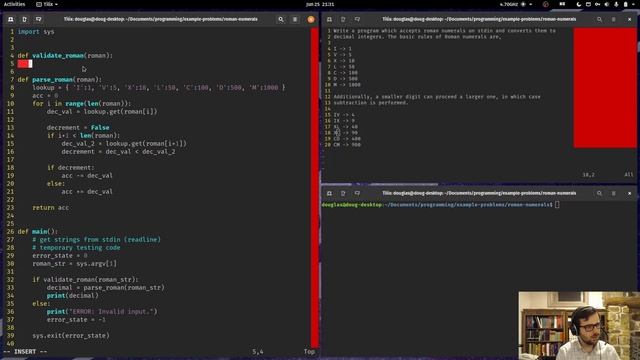Image resolution: width=640 pixels, height=360 pixels.
Task: Click the 'M -> 1000' line in problem text
Action: 347,84
